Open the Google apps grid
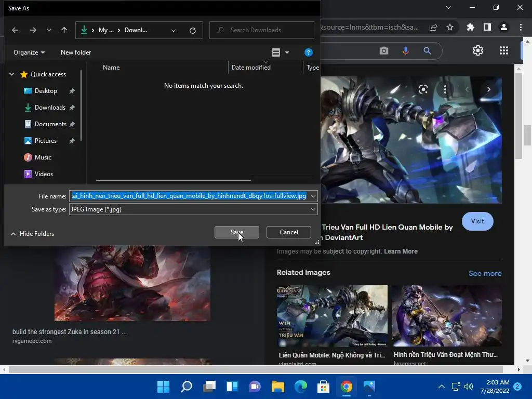532x399 pixels. (504, 51)
